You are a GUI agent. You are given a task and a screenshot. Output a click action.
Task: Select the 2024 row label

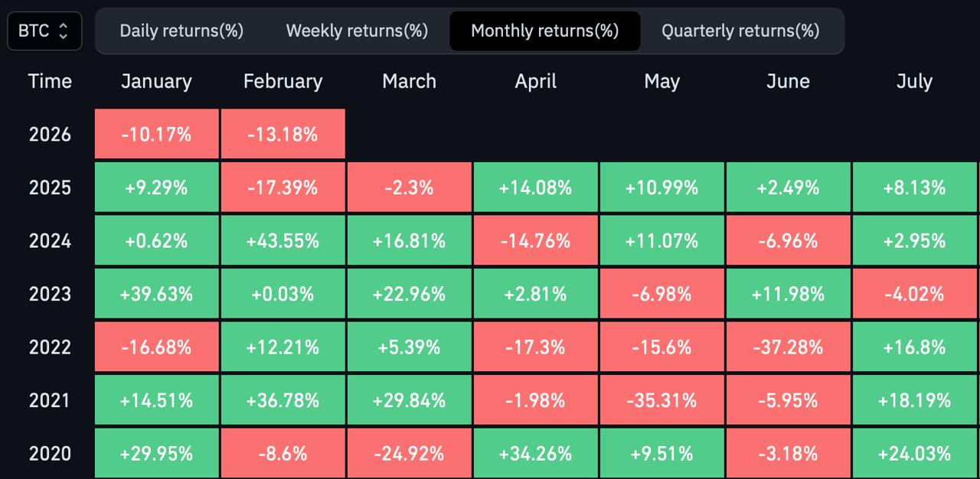click(50, 241)
